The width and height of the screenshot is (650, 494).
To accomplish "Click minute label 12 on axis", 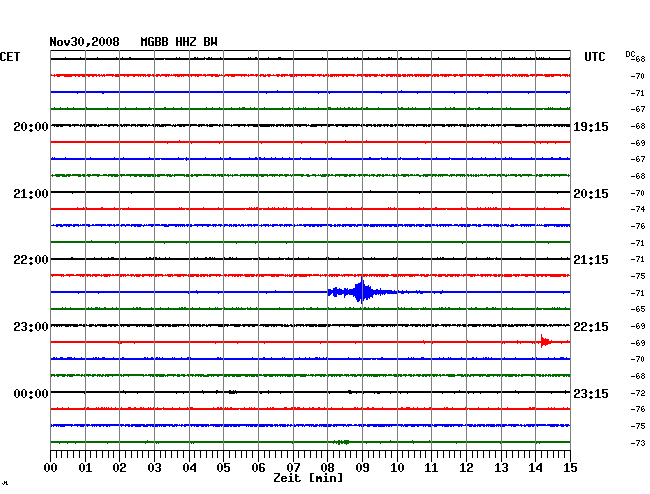I will tap(466, 467).
